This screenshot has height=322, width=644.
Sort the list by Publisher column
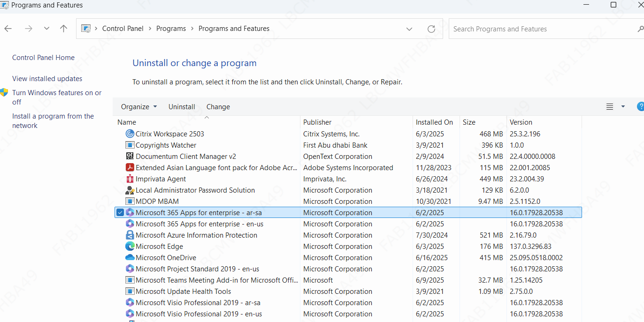click(x=317, y=122)
